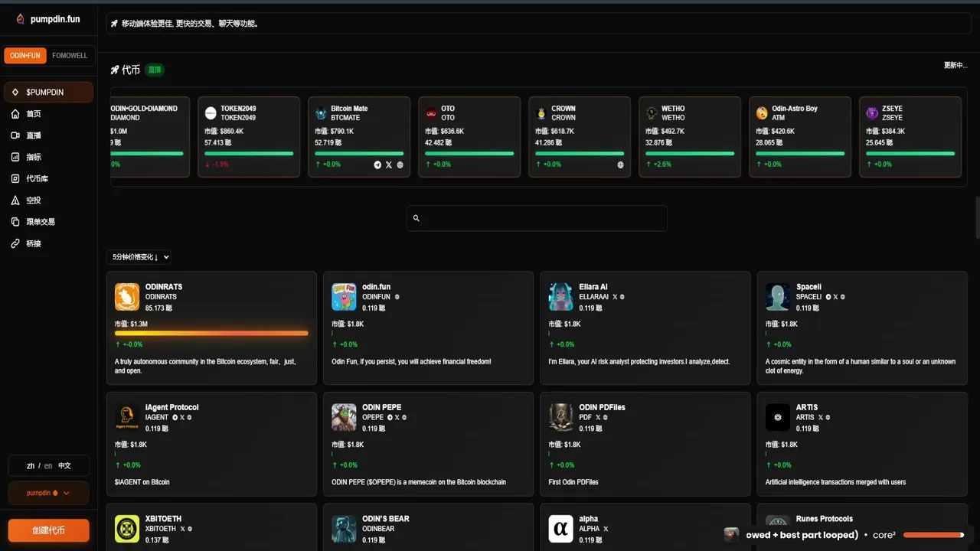Click the 创建代币 create token button
The image size is (980, 551).
49,530
